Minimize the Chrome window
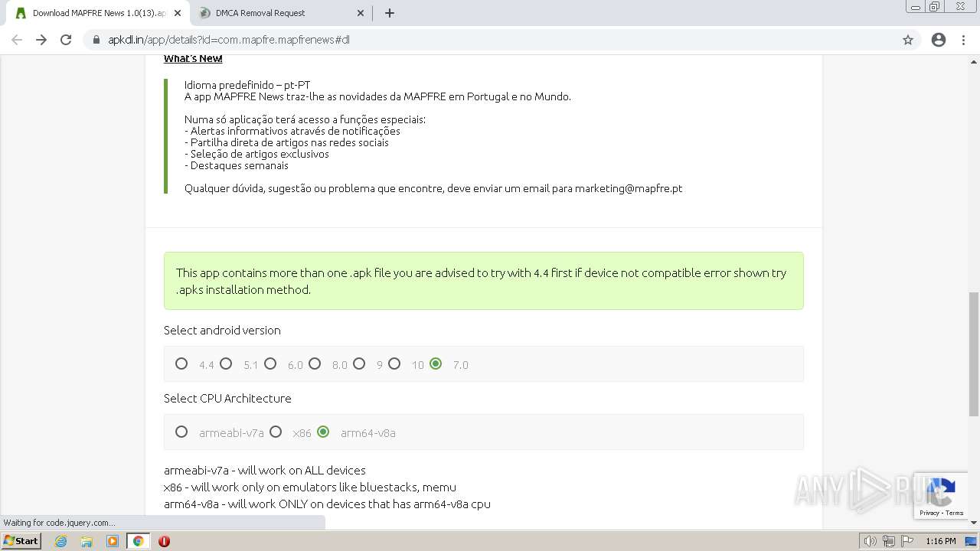This screenshot has height=551, width=980. (916, 7)
